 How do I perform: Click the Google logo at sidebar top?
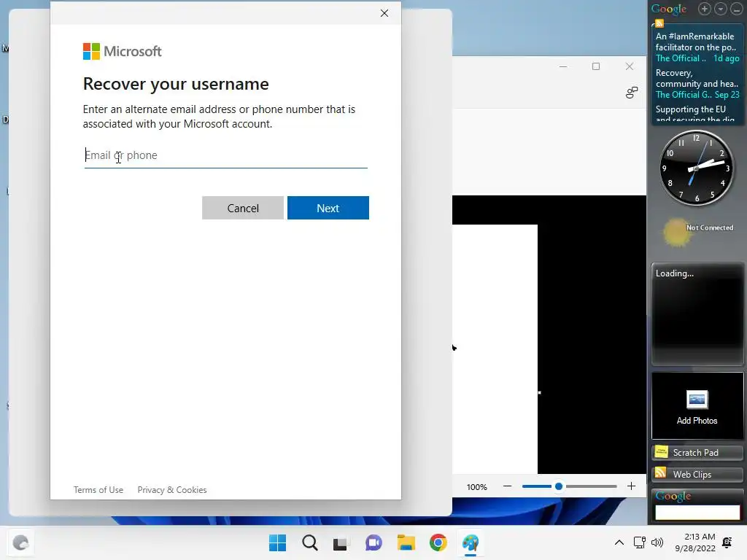pos(669,9)
